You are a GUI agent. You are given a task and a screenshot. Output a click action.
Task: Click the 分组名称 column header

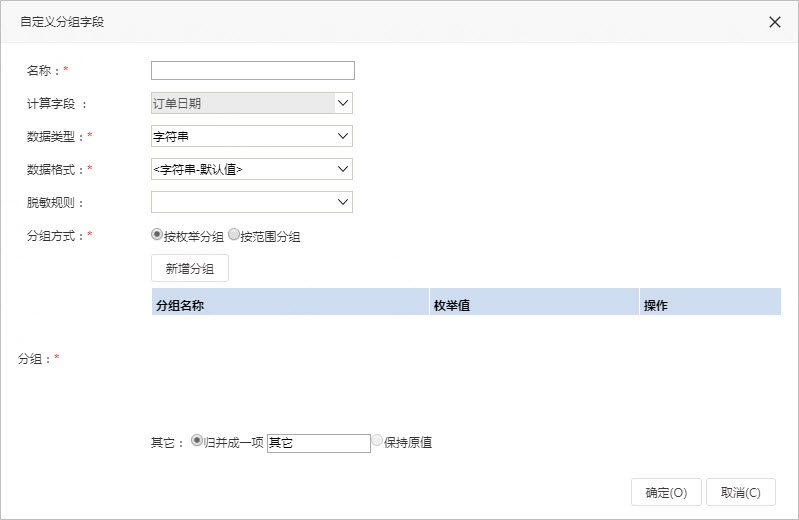290,302
